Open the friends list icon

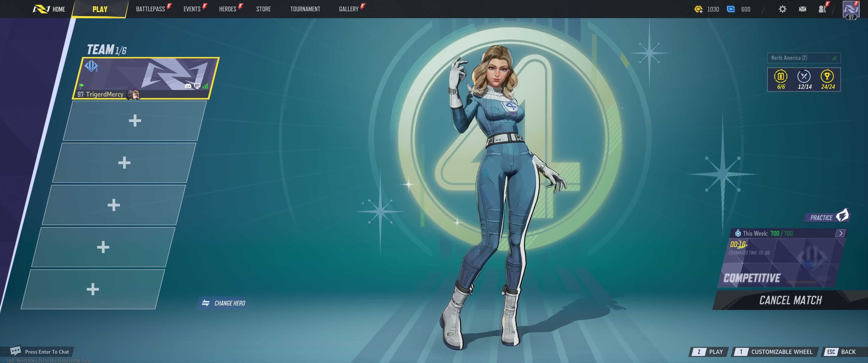pos(822,9)
